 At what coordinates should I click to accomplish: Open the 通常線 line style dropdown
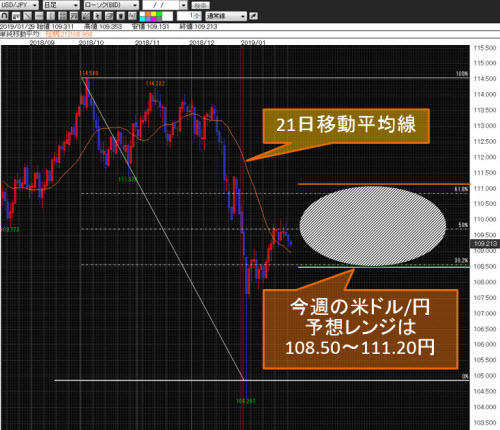pyautogui.click(x=226, y=16)
